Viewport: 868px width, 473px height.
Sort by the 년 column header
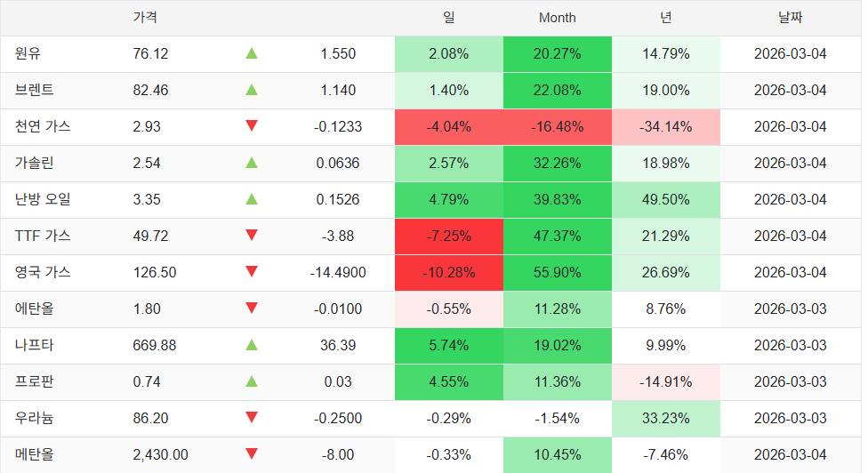(x=665, y=18)
